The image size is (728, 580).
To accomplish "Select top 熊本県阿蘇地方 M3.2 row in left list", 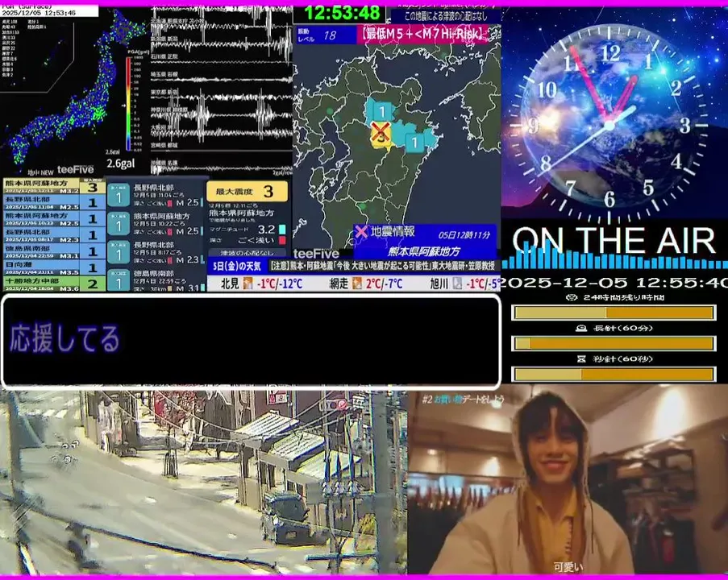I will click(x=54, y=186).
